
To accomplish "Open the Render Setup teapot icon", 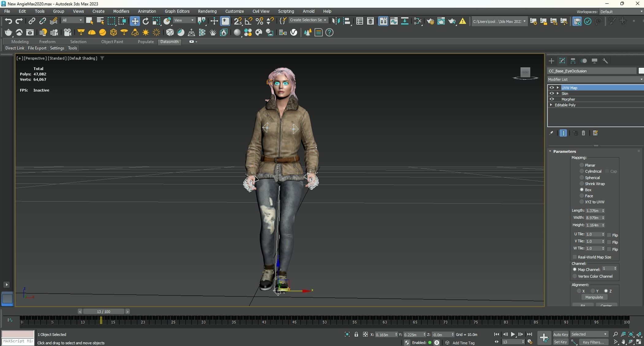I will pyautogui.click(x=430, y=21).
